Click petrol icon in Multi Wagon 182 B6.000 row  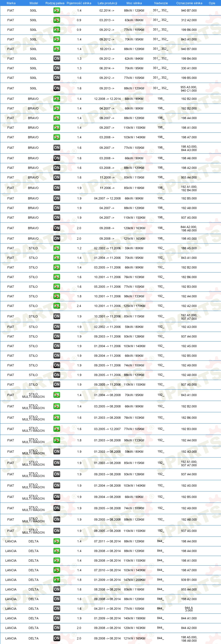coord(57,418)
